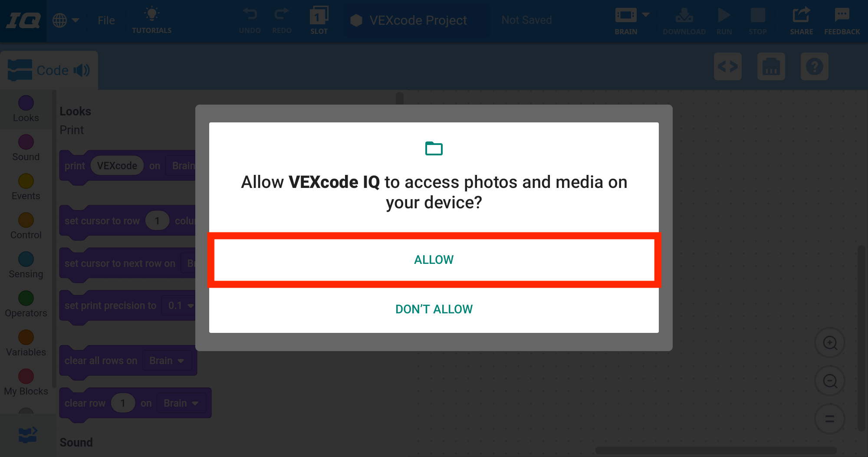The height and width of the screenshot is (457, 868).
Task: Open the language globe dropdown
Action: pos(65,20)
